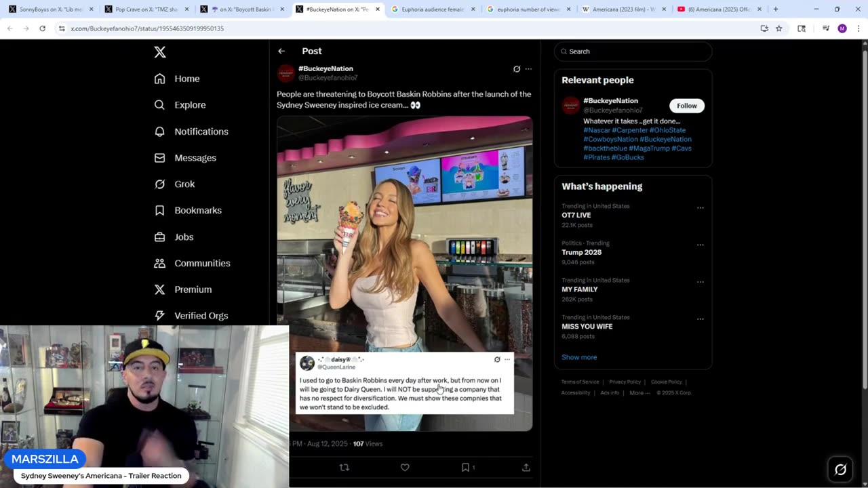Open the #Nascar hashtag link
Viewport: 868px width, 488px height.
click(597, 130)
